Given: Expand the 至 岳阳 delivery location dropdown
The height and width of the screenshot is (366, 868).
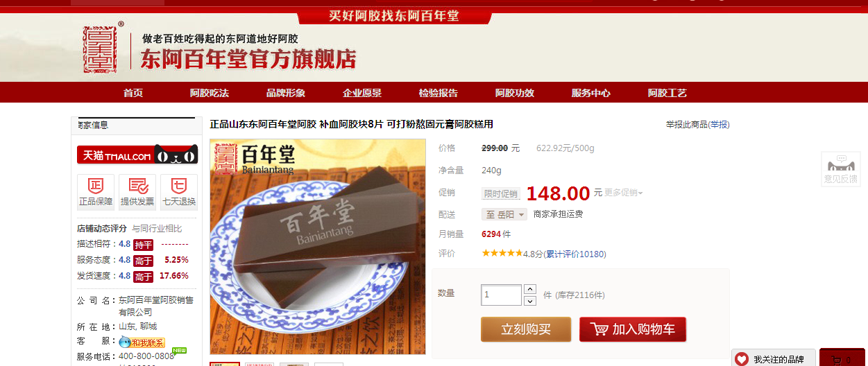Looking at the screenshot, I should point(504,214).
